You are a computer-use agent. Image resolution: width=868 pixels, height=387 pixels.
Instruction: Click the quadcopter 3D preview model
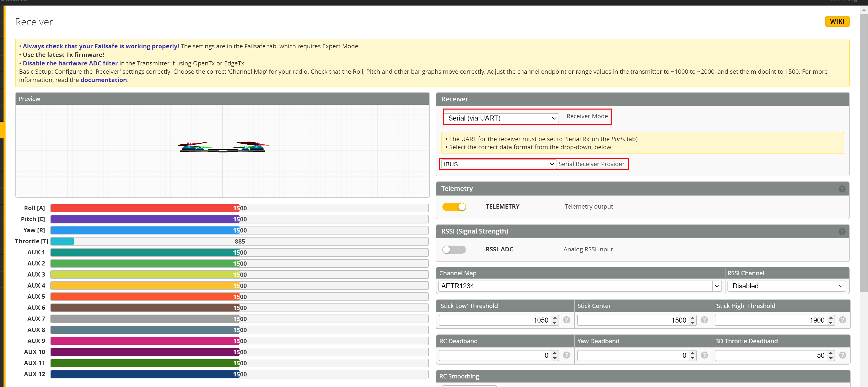coord(223,147)
